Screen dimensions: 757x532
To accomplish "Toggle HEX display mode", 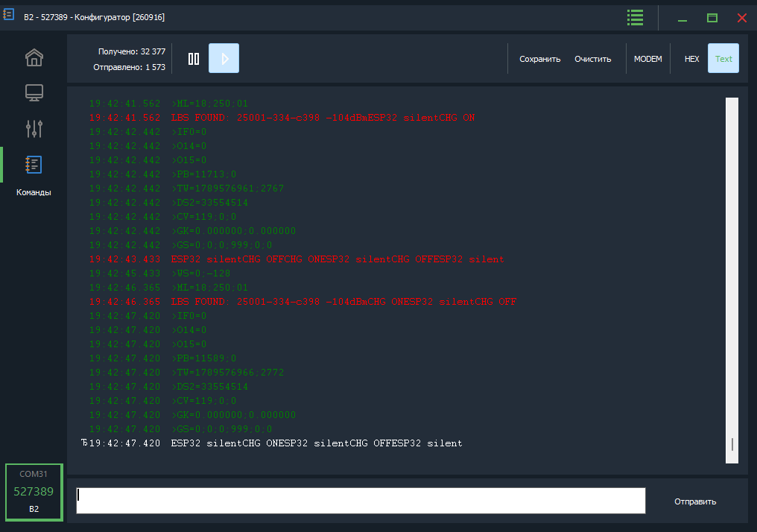I will 692,59.
